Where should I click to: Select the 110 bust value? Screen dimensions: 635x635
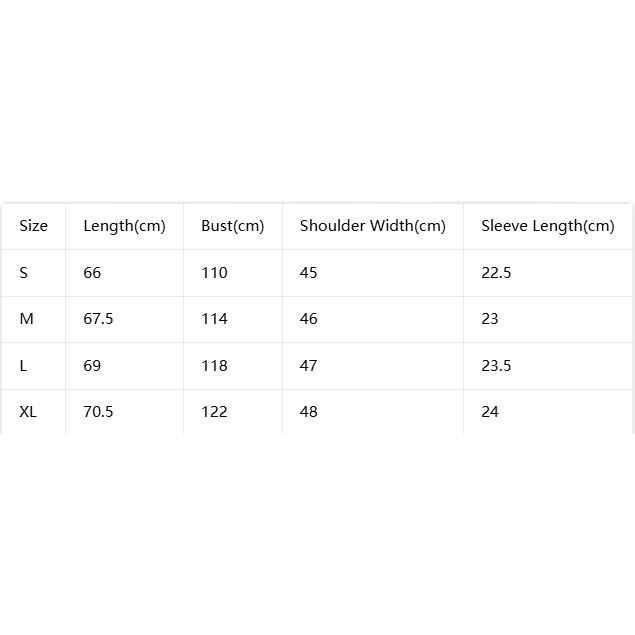pos(214,273)
